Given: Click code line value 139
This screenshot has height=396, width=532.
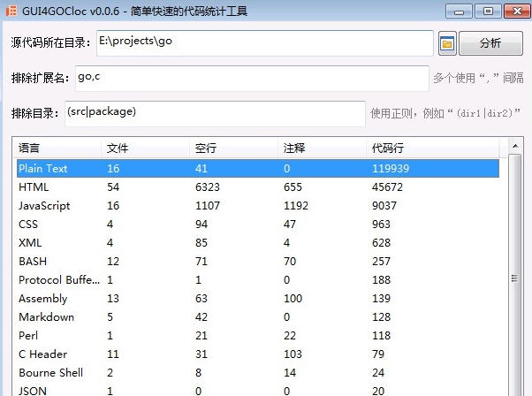Looking at the screenshot, I should [381, 299].
